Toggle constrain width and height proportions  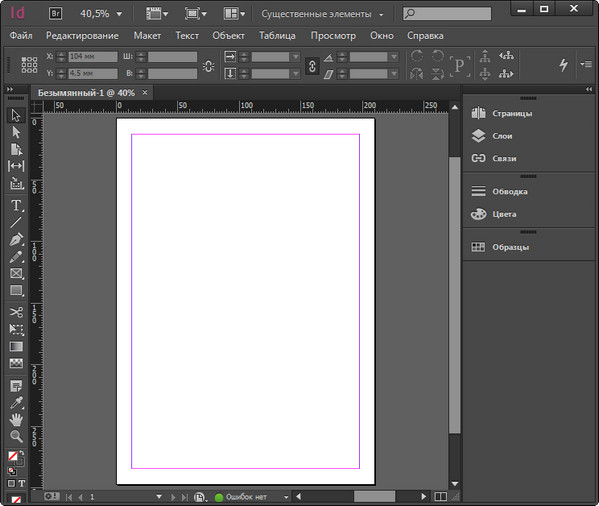point(209,66)
